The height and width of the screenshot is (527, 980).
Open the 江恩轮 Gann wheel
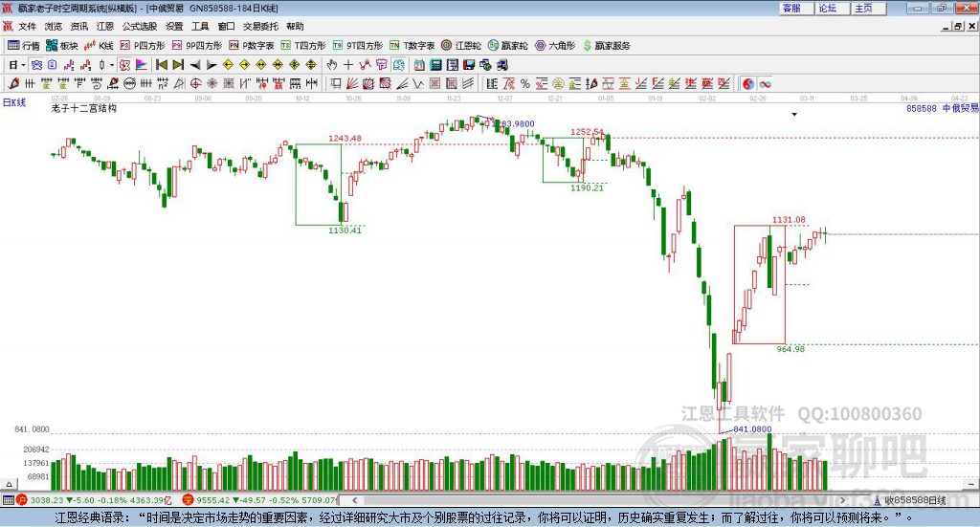coord(461,46)
